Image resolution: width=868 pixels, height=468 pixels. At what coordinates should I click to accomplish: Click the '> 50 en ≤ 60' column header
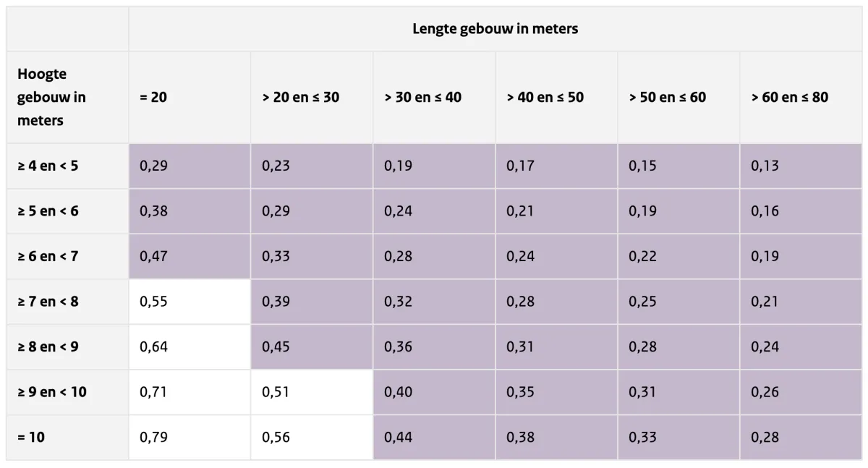(x=667, y=97)
